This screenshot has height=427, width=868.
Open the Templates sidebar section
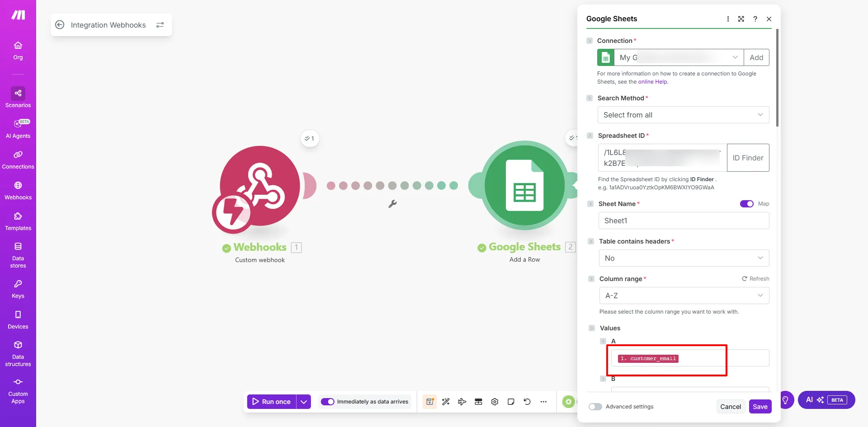(18, 221)
